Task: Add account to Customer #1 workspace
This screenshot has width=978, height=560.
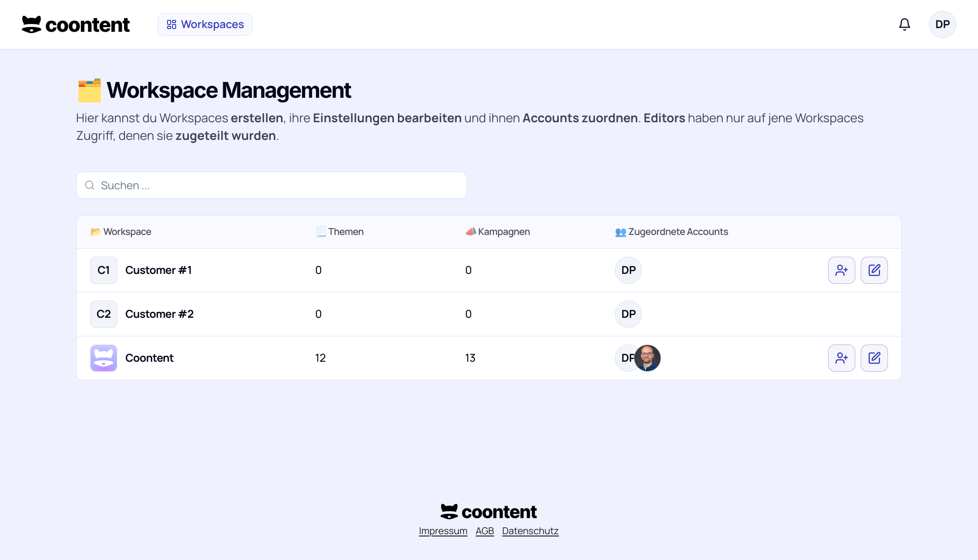Action: coord(841,270)
